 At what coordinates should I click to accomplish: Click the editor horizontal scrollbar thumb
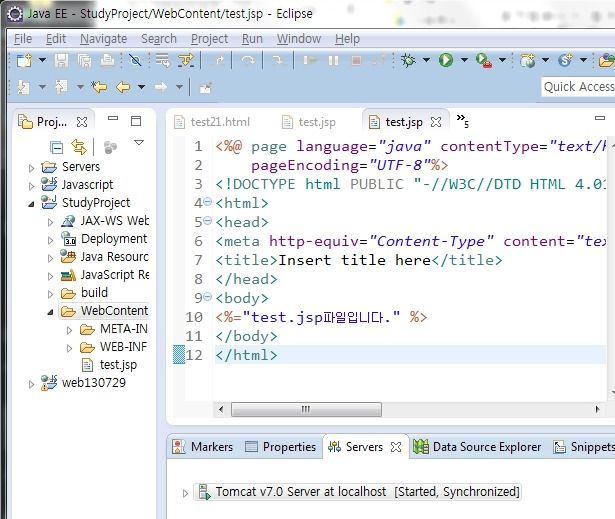pos(306,410)
